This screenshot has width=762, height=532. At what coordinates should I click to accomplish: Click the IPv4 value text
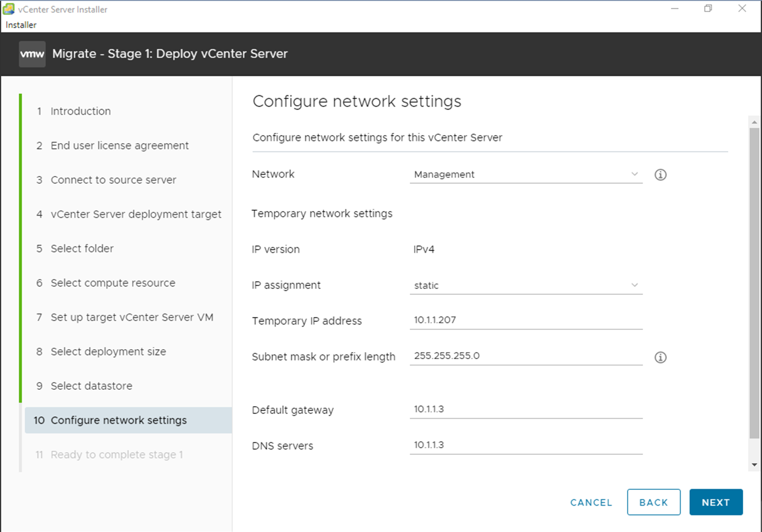pos(424,250)
